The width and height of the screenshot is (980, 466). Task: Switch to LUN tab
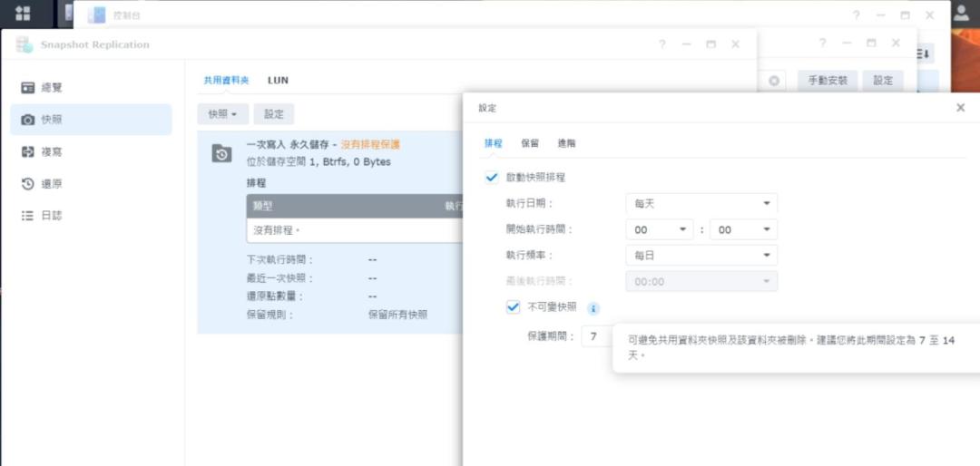click(278, 80)
